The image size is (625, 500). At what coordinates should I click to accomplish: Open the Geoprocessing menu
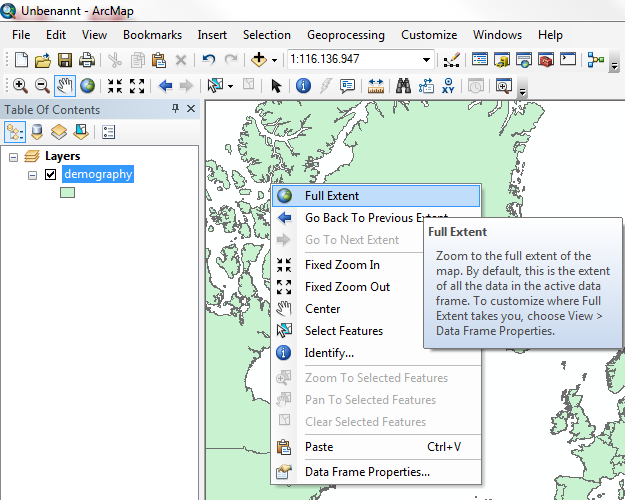coord(346,35)
